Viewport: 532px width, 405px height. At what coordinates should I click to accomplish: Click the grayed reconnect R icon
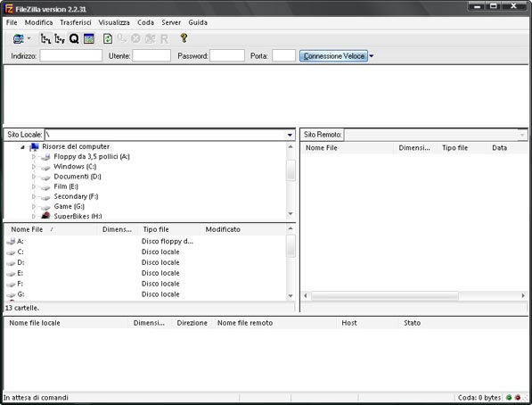pos(164,39)
